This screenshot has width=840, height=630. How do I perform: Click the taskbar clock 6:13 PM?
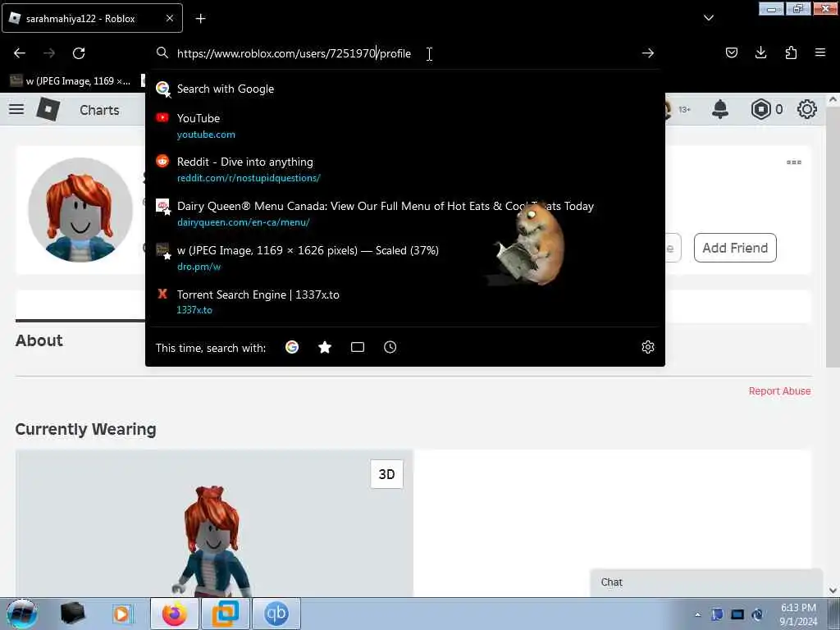coord(798,614)
